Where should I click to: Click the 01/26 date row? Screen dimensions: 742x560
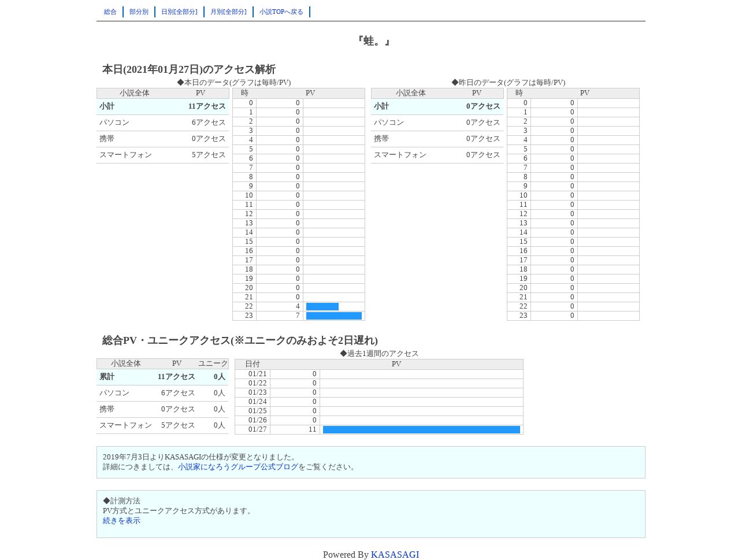coord(379,420)
